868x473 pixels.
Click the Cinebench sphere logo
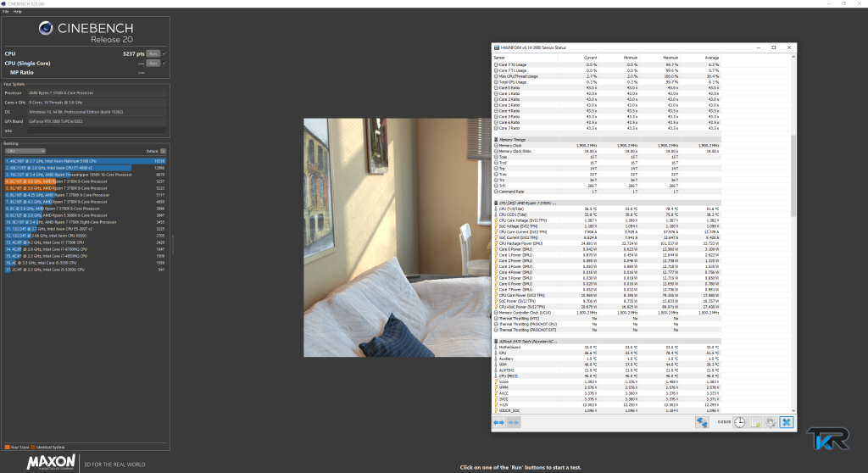click(46, 28)
